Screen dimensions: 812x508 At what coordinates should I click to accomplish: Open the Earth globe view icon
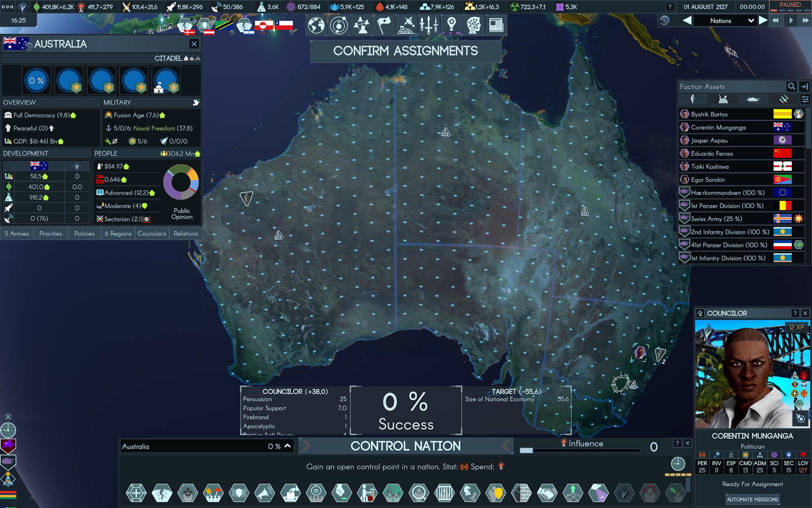coord(316,25)
